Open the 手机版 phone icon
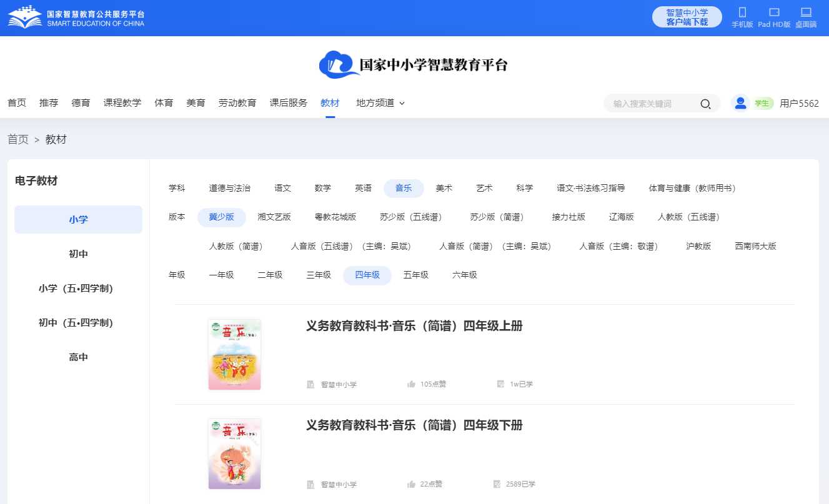The width and height of the screenshot is (829, 504). (x=742, y=12)
